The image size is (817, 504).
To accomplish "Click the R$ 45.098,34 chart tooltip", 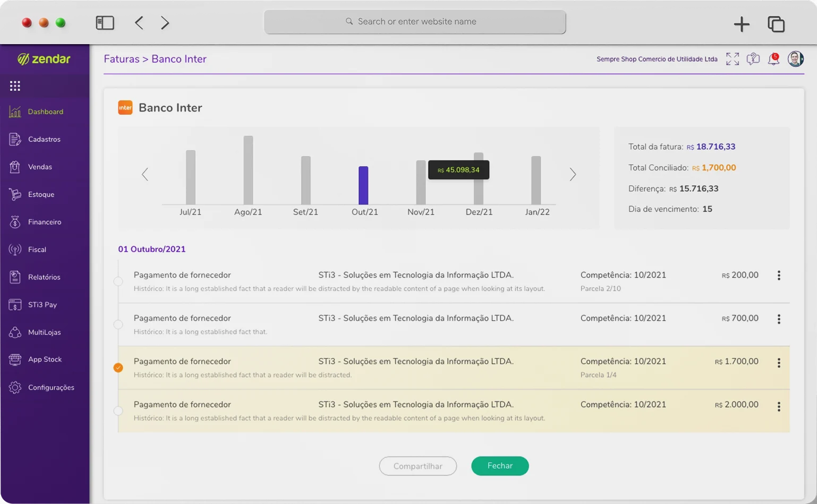I will [x=458, y=170].
